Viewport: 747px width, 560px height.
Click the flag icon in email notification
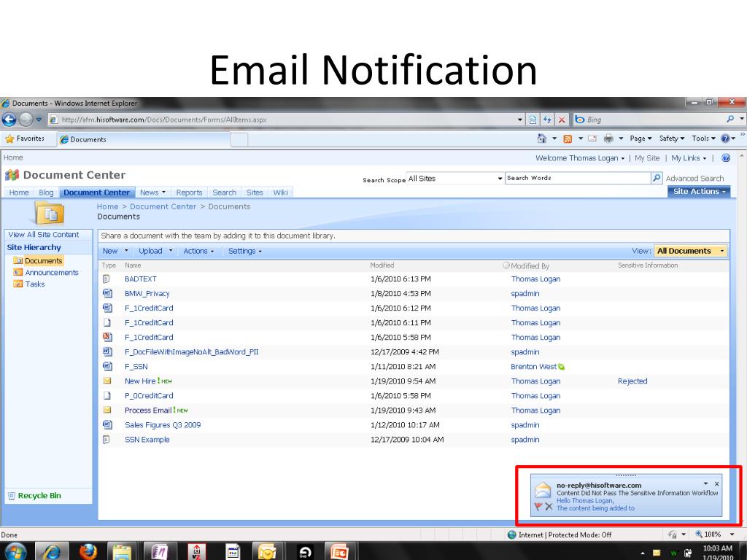coord(538,506)
